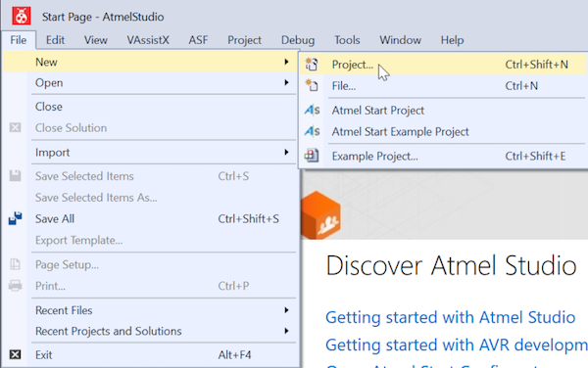Open the ASF menu
588x368 pixels.
point(198,40)
